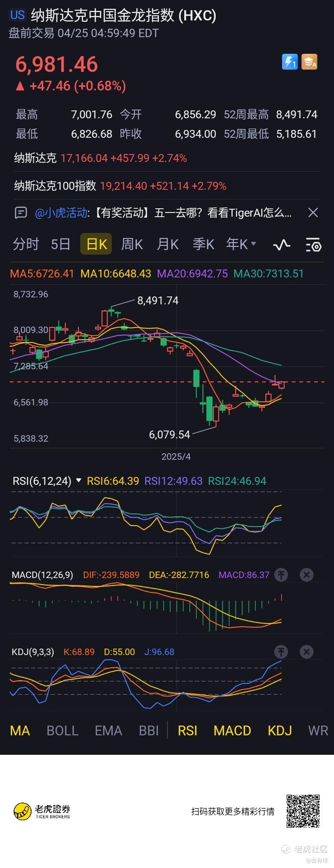Tap the orange stacked-layers A icon
The width and height of the screenshot is (334, 868).
(x=309, y=62)
